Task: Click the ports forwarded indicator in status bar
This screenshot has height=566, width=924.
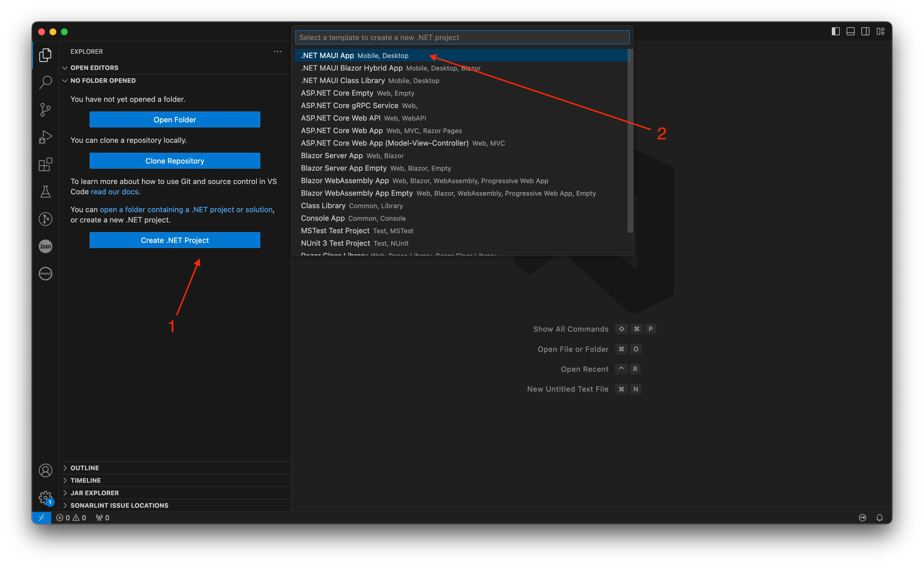Action: pyautogui.click(x=102, y=518)
